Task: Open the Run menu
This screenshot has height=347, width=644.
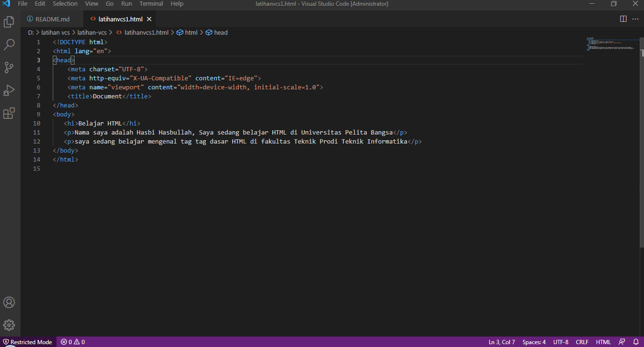Action: (126, 4)
